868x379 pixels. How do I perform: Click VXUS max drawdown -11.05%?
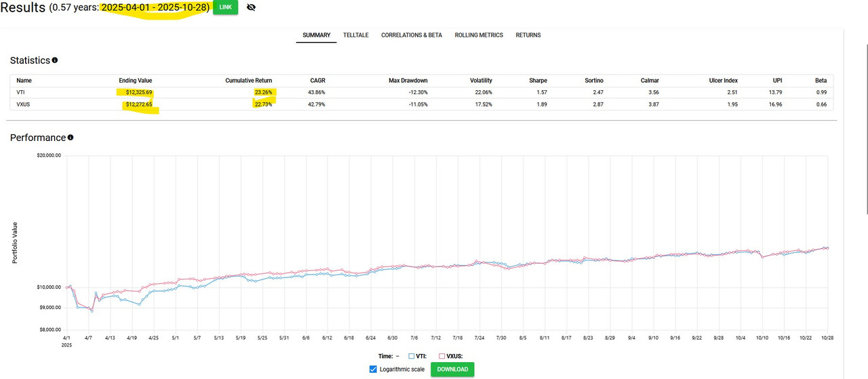(418, 104)
